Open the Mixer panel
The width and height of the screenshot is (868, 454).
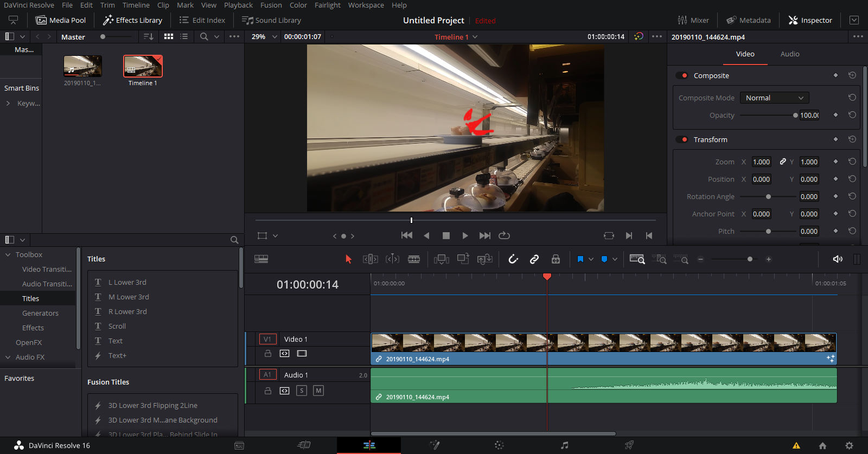point(693,20)
